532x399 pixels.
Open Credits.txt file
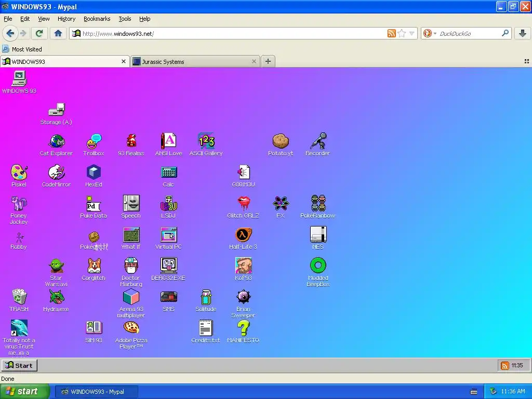(x=206, y=328)
